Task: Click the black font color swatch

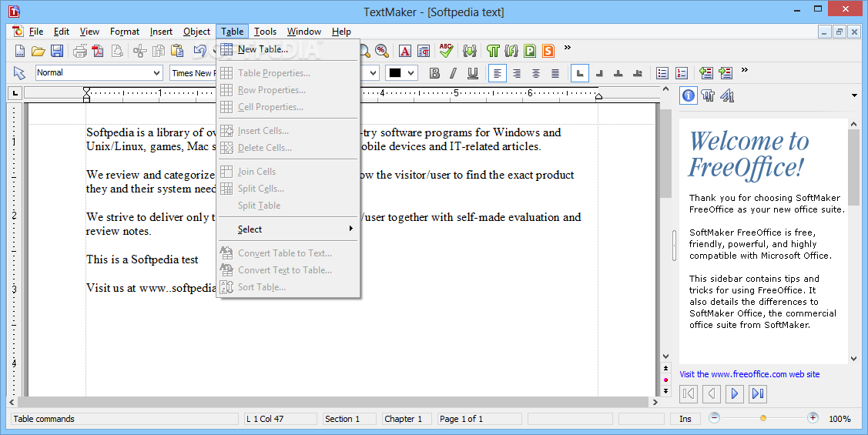Action: coord(395,73)
